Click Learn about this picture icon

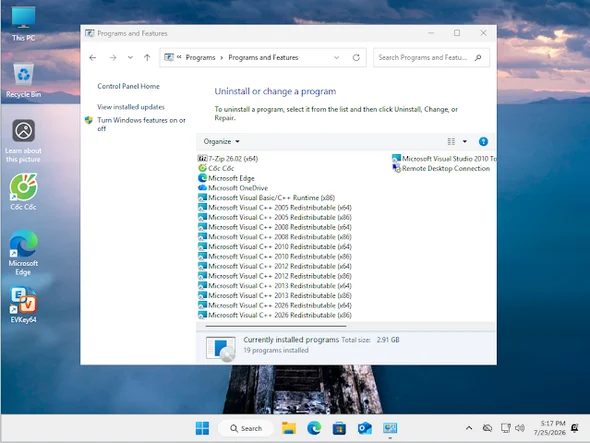pyautogui.click(x=23, y=141)
